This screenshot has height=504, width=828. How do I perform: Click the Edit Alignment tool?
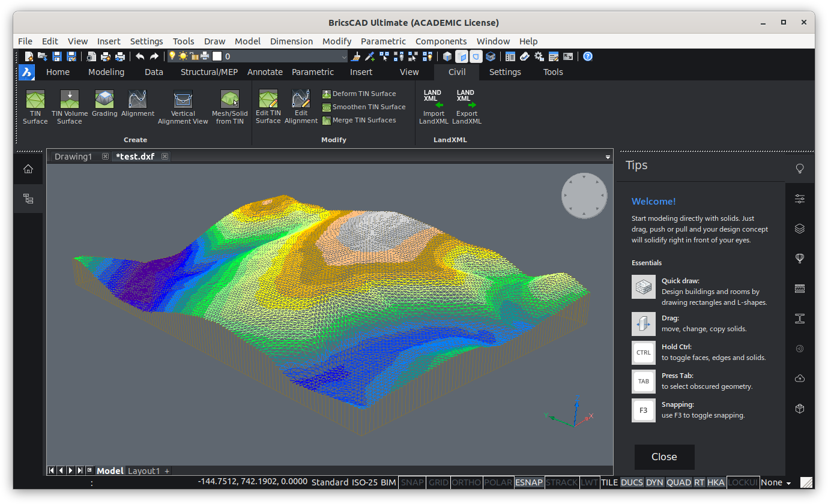pos(300,99)
